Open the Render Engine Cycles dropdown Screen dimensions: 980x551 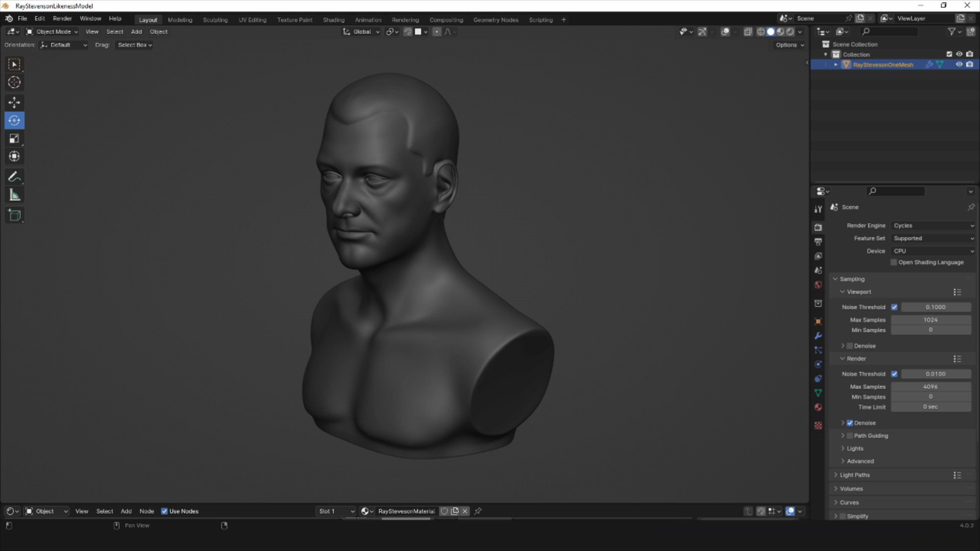click(934, 226)
